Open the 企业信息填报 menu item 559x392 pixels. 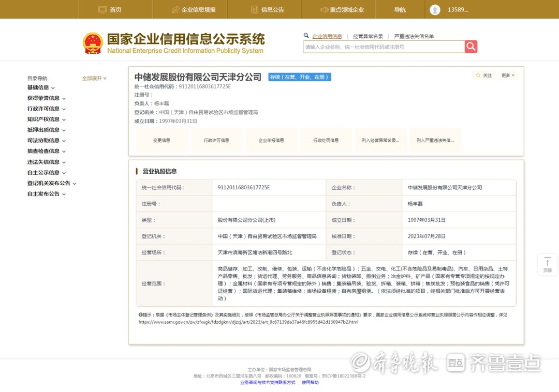click(199, 10)
